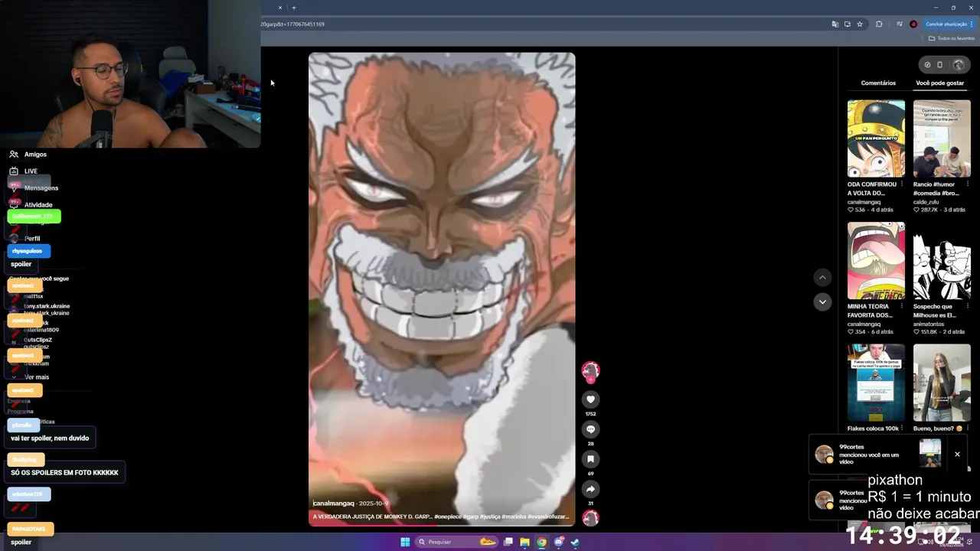980x551 pixels.
Task: Open the creator avatar above the like button
Action: (590, 371)
